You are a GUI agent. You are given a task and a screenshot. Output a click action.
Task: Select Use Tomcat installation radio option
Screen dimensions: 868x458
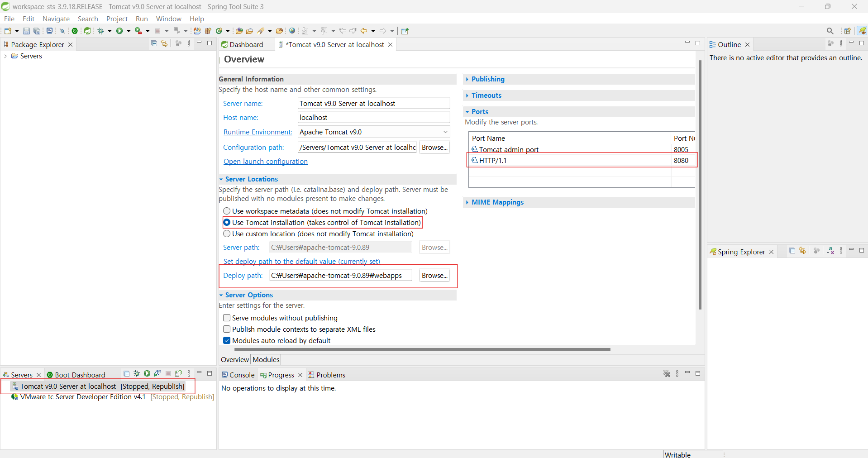[227, 223]
